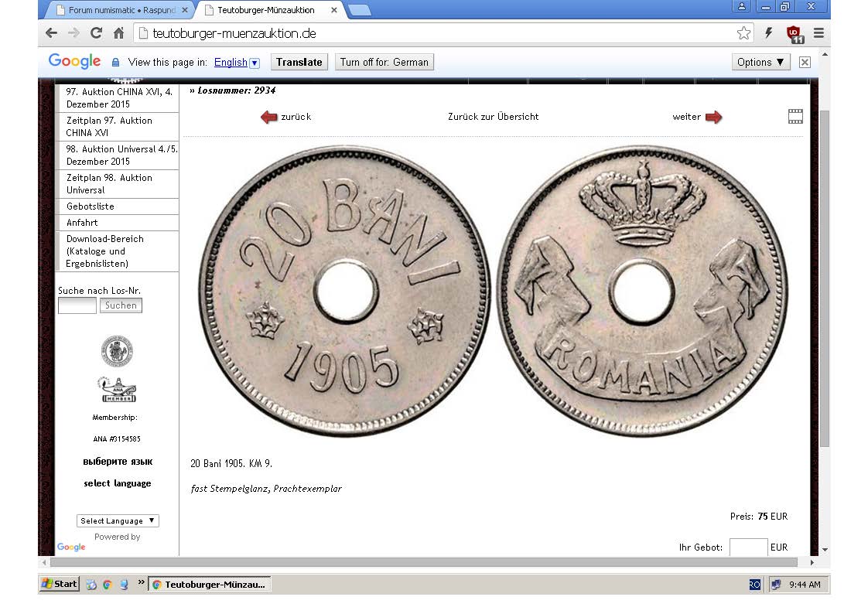Click the red weiter arrow icon
Image resolution: width=868 pixels, height=614 pixels.
pos(713,117)
